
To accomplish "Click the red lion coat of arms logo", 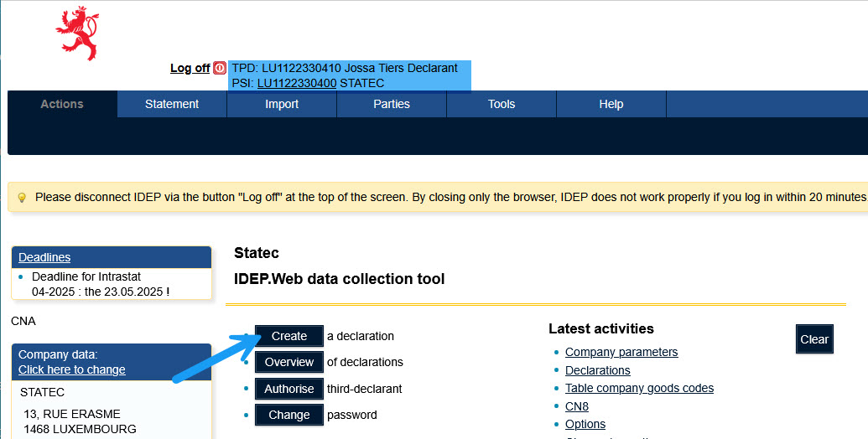I will tap(77, 33).
